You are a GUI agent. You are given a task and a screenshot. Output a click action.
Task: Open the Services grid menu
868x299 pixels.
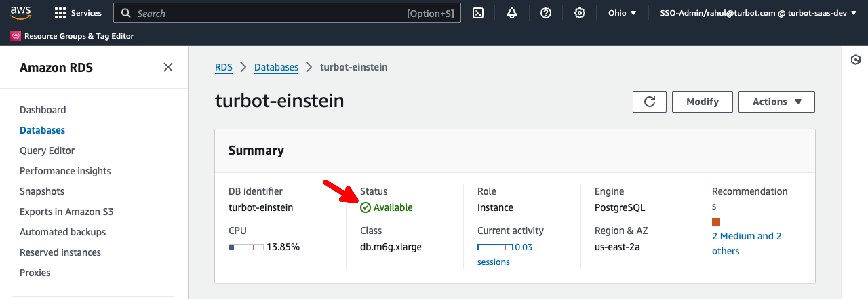60,13
